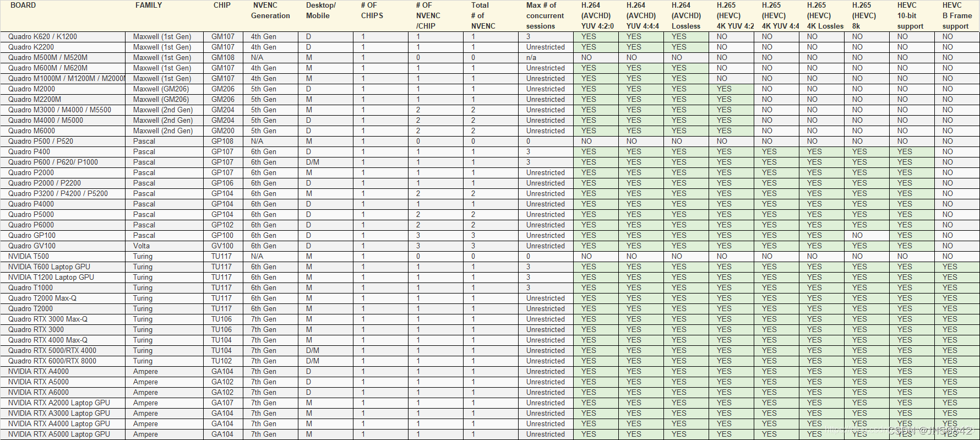Click the NVENC Generation column header

click(x=270, y=10)
